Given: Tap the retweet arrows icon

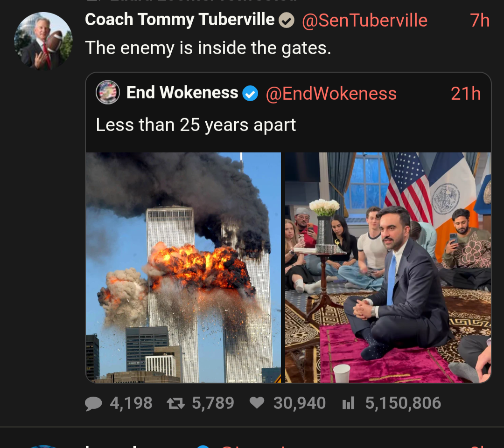Looking at the screenshot, I should click(x=176, y=403).
